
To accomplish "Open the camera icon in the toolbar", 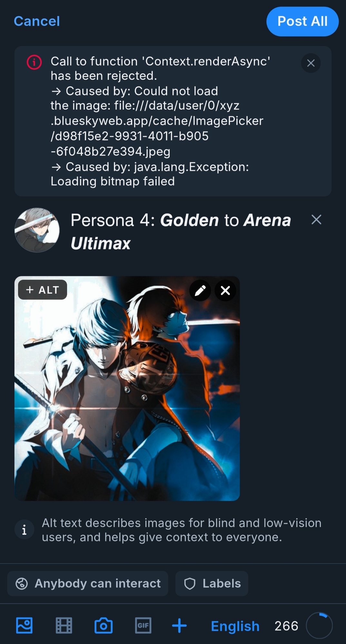I will [x=104, y=626].
